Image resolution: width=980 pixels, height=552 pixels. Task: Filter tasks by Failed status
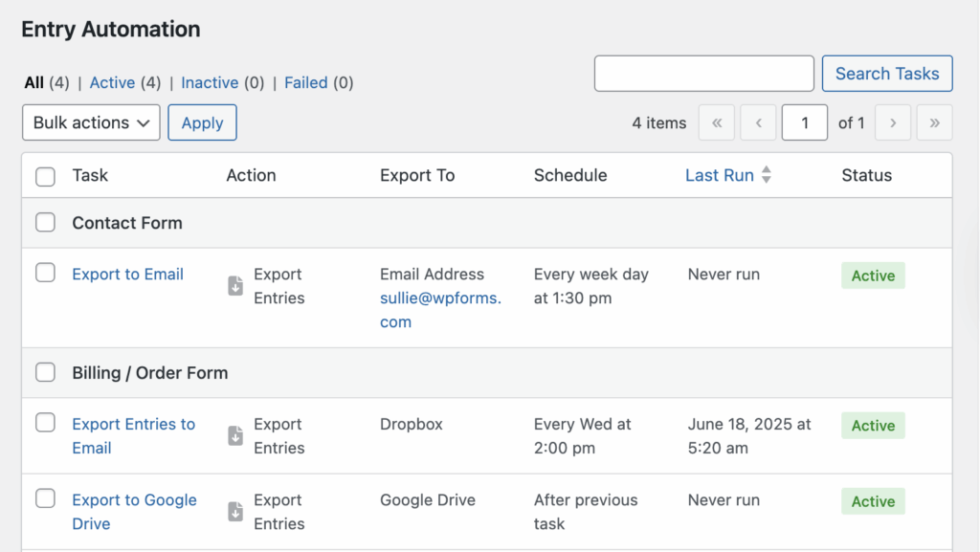[305, 82]
